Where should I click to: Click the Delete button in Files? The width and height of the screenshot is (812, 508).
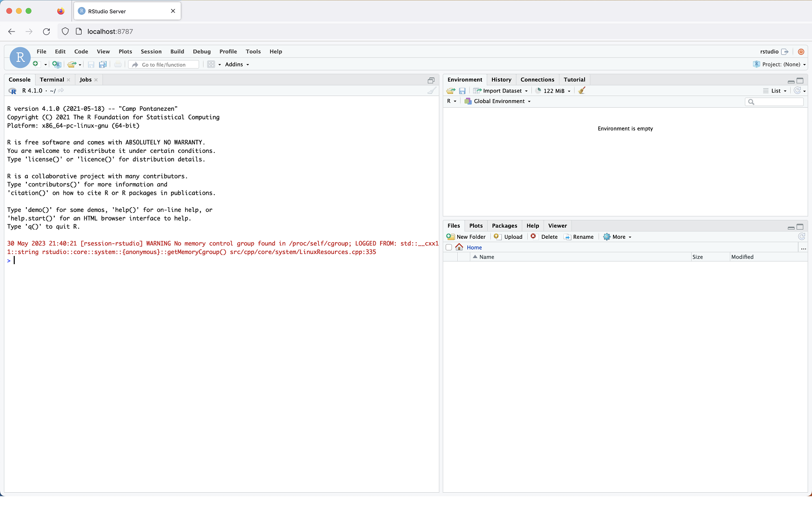point(544,237)
